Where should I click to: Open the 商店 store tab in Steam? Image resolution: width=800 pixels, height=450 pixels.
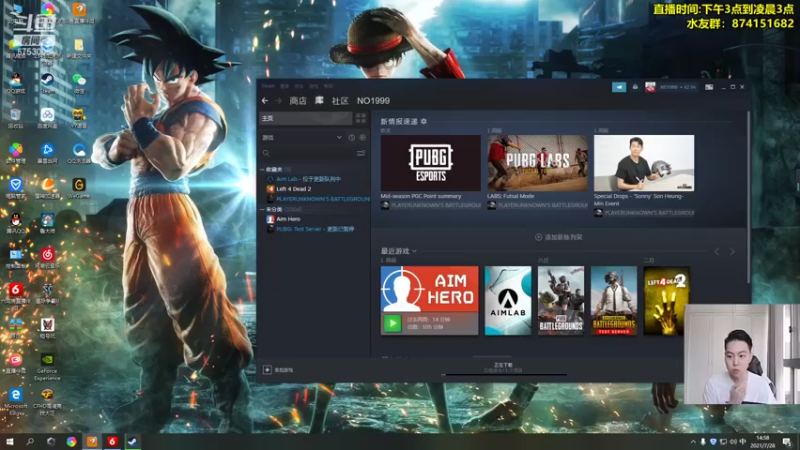coord(298,101)
